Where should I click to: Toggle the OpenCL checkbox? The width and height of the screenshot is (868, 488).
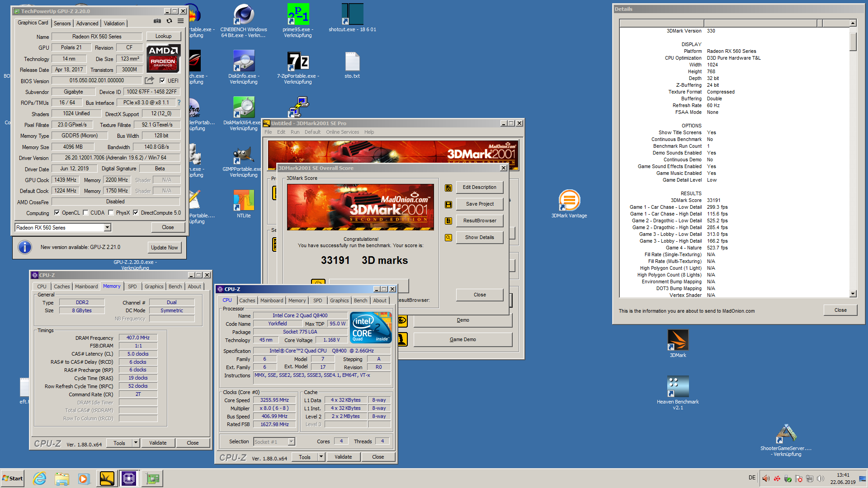click(57, 213)
